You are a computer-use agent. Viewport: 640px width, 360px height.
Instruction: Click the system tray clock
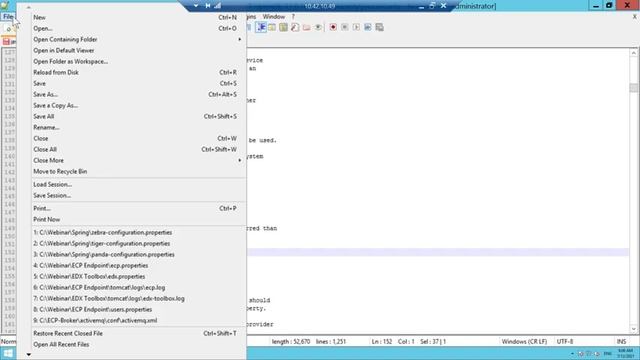(x=626, y=353)
